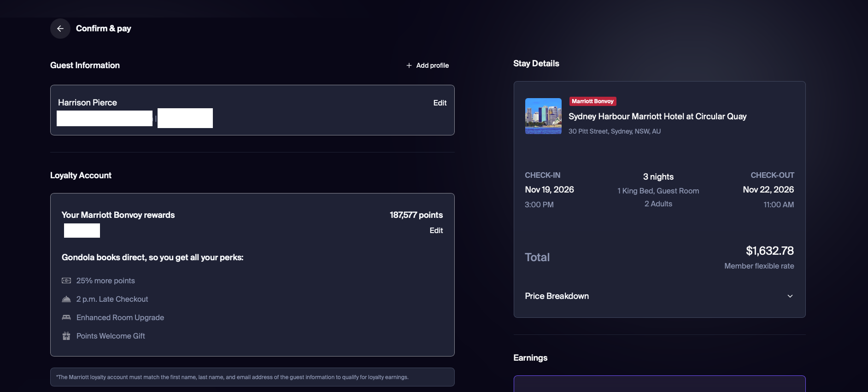Click the Guest Information heading

click(85, 65)
